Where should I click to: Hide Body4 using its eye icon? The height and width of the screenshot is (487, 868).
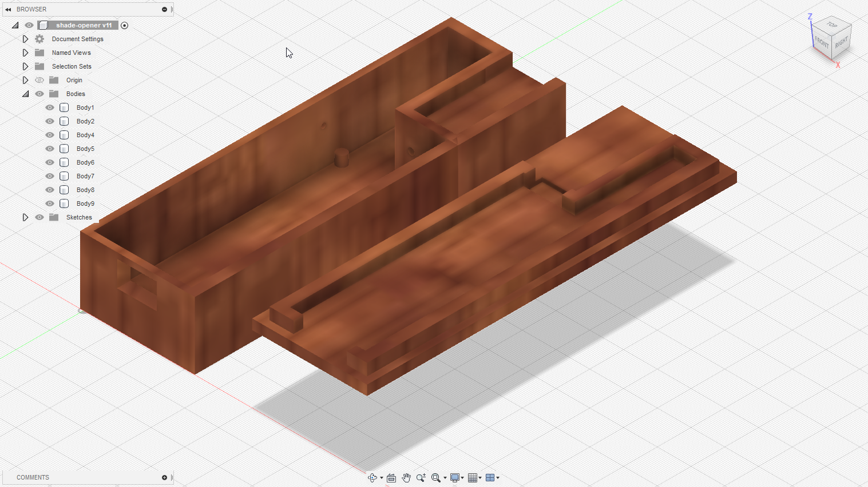point(50,135)
